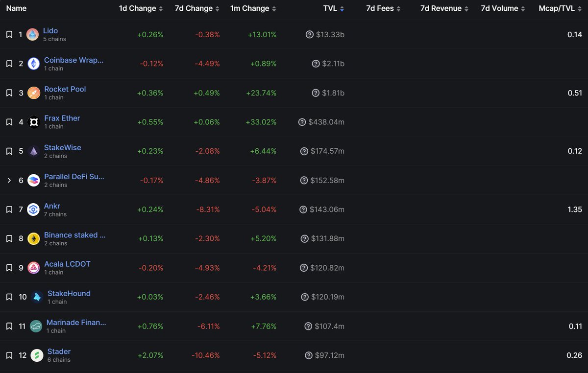Show TVL help icon for $174.57m
Viewport: 588px width, 373px height.
coord(304,151)
